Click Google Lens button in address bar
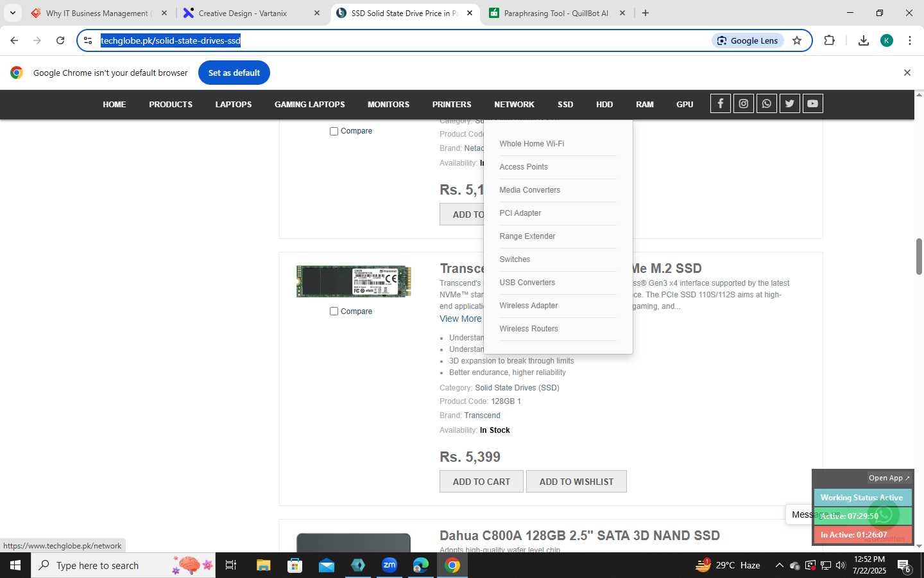 pyautogui.click(x=748, y=40)
